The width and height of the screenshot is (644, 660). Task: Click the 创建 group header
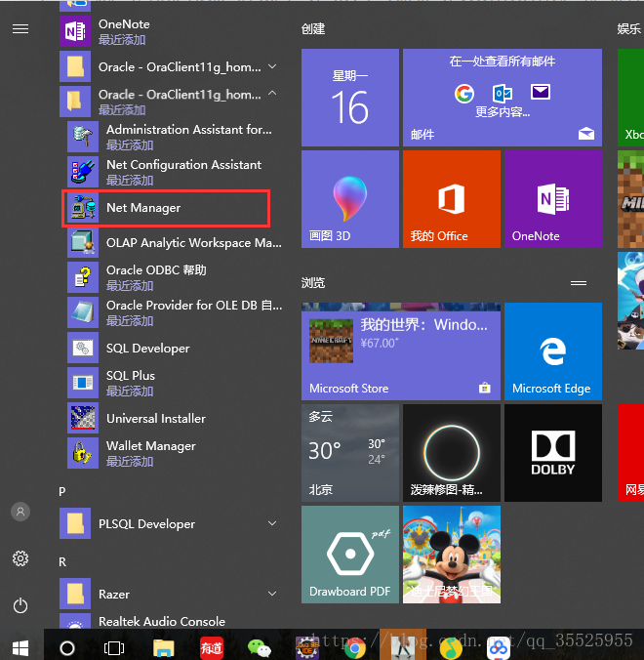pyautogui.click(x=313, y=28)
